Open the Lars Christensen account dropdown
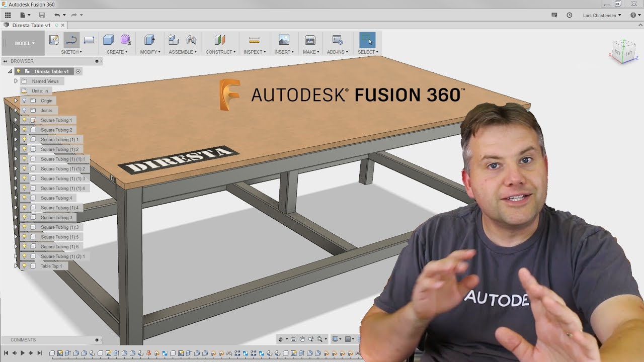This screenshot has width=644, height=362. point(602,15)
